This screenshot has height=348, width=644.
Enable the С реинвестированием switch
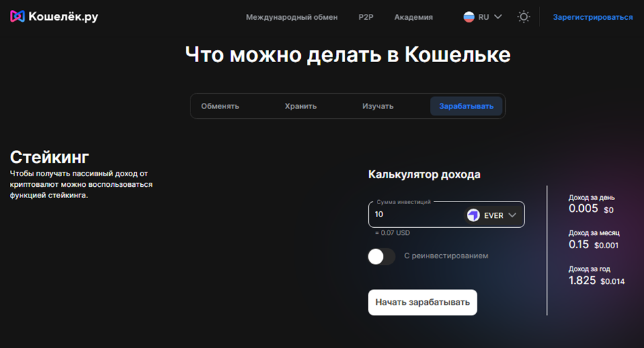381,256
